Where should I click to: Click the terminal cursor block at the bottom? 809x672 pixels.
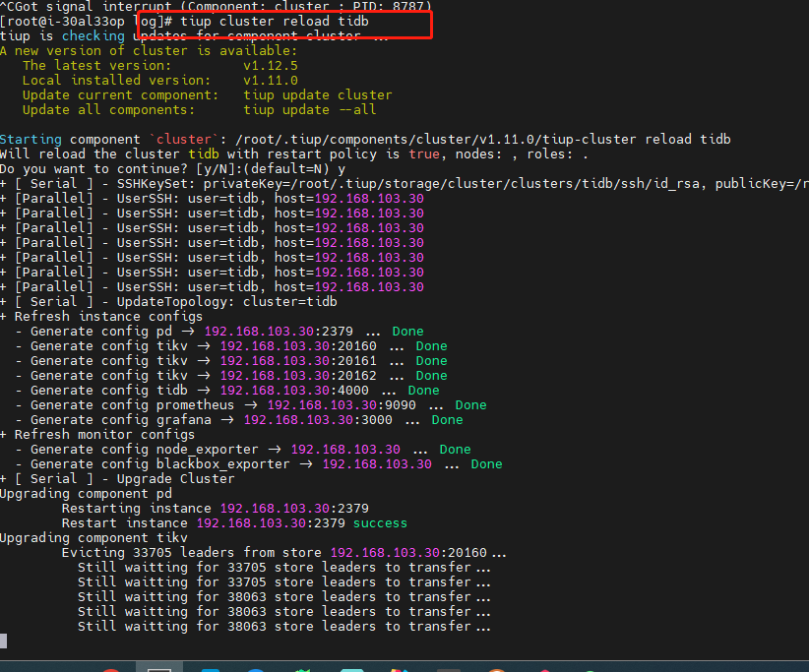pyautogui.click(x=4, y=641)
